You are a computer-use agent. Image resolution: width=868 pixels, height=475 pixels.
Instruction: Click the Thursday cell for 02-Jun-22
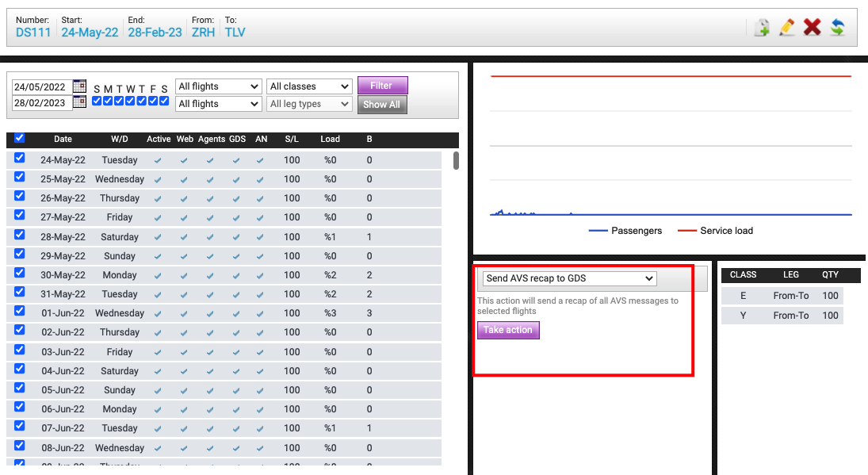120,332
